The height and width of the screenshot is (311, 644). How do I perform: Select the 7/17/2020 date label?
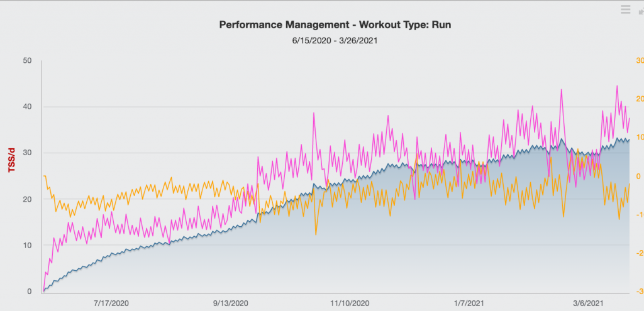[x=110, y=303]
